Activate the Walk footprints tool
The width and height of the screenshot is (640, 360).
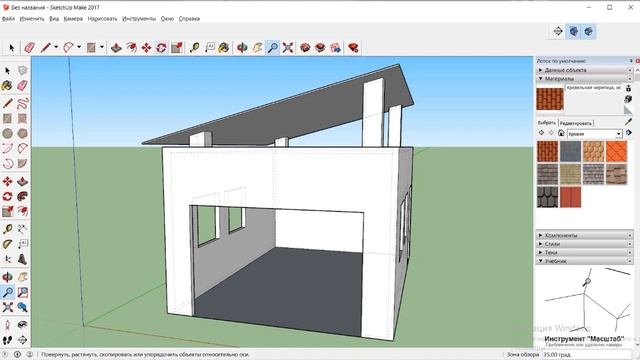pos(7,340)
